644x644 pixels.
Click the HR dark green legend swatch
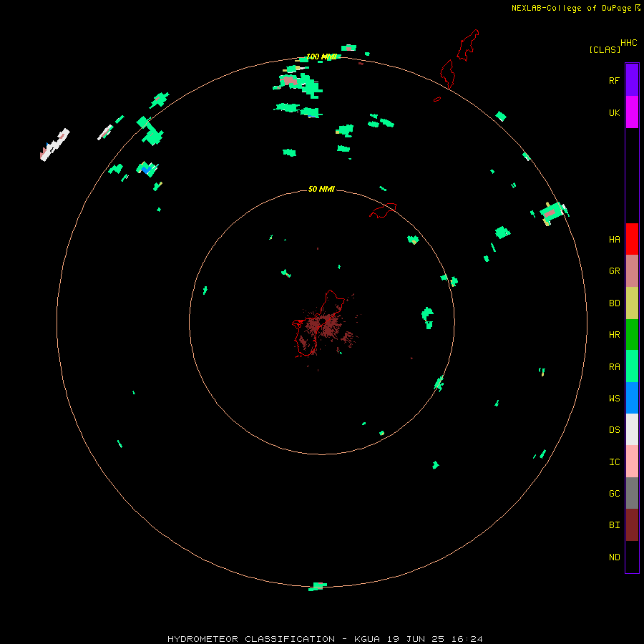[x=632, y=335]
